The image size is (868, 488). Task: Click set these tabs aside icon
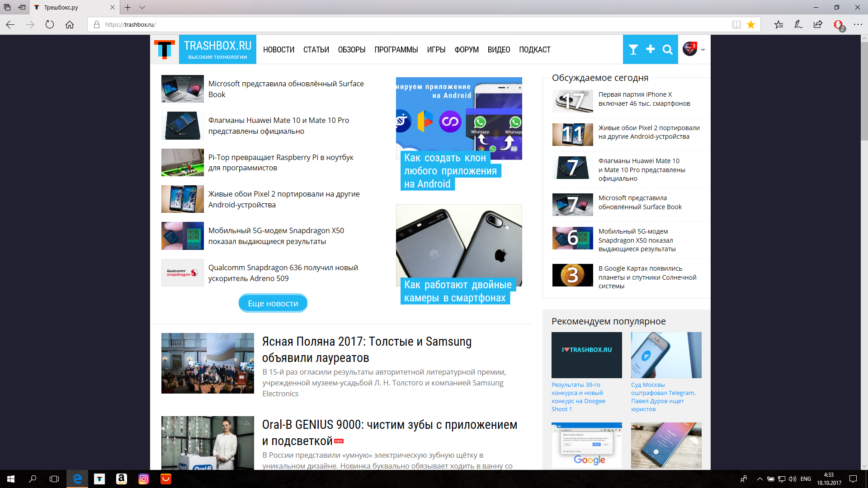[x=22, y=7]
